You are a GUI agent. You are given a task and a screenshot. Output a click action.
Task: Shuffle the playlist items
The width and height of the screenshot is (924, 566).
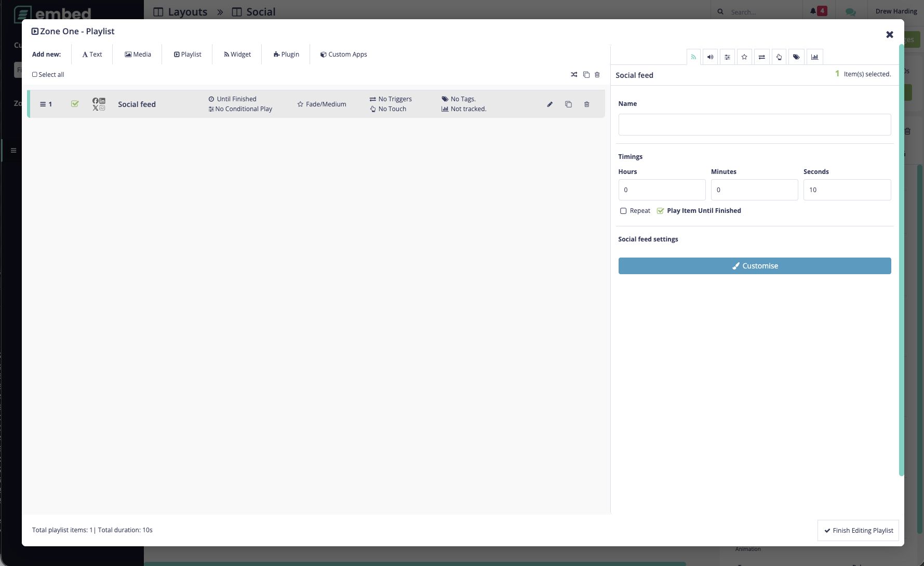coord(574,74)
